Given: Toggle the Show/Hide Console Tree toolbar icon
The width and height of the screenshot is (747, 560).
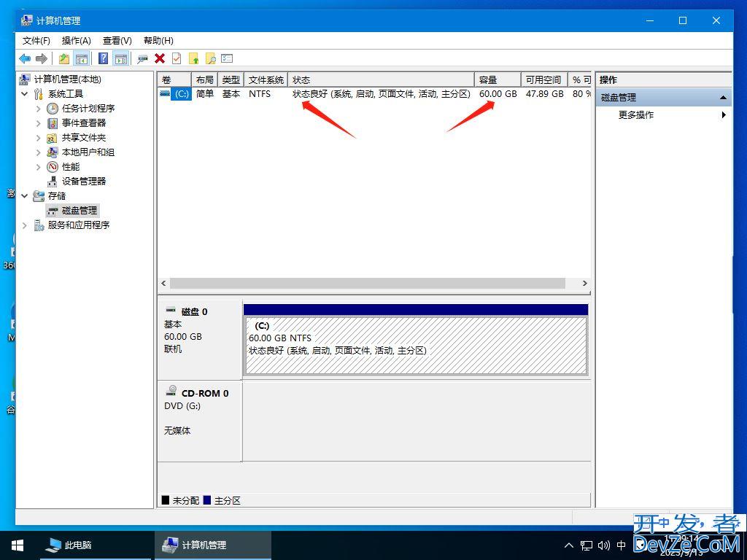Looking at the screenshot, I should [82, 58].
